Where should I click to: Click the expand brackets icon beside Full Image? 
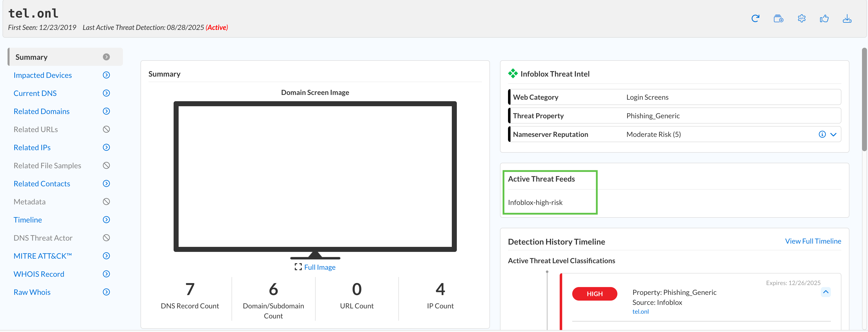pyautogui.click(x=298, y=267)
